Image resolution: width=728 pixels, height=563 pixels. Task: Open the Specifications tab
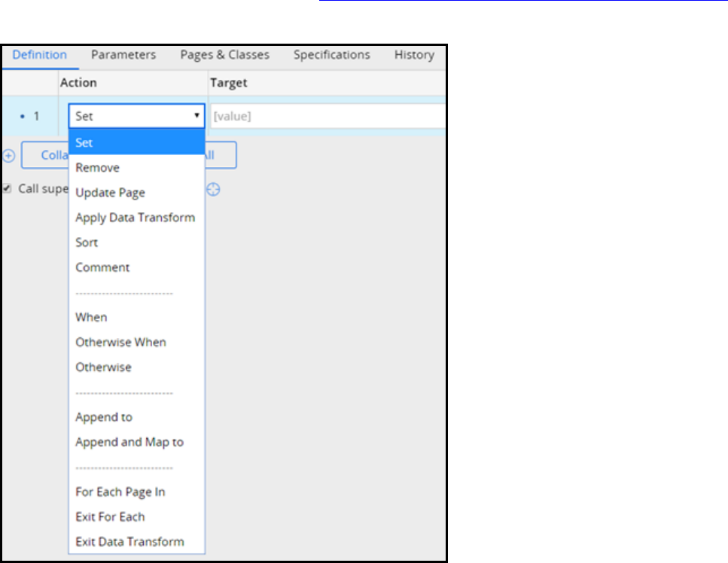(x=331, y=55)
